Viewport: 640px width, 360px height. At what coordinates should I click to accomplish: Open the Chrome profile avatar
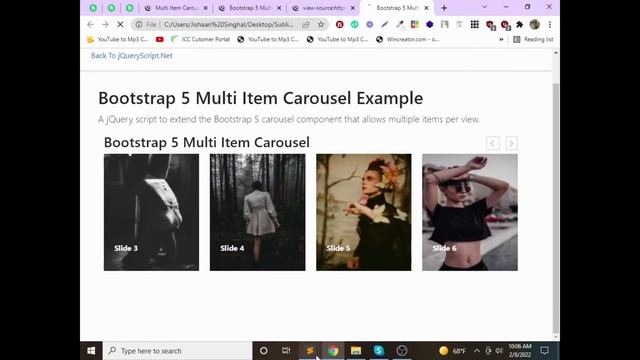pyautogui.click(x=534, y=24)
